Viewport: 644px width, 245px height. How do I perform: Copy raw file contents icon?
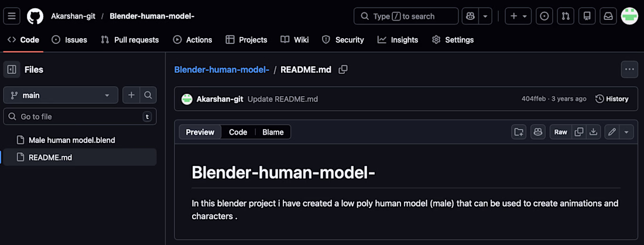pyautogui.click(x=579, y=132)
